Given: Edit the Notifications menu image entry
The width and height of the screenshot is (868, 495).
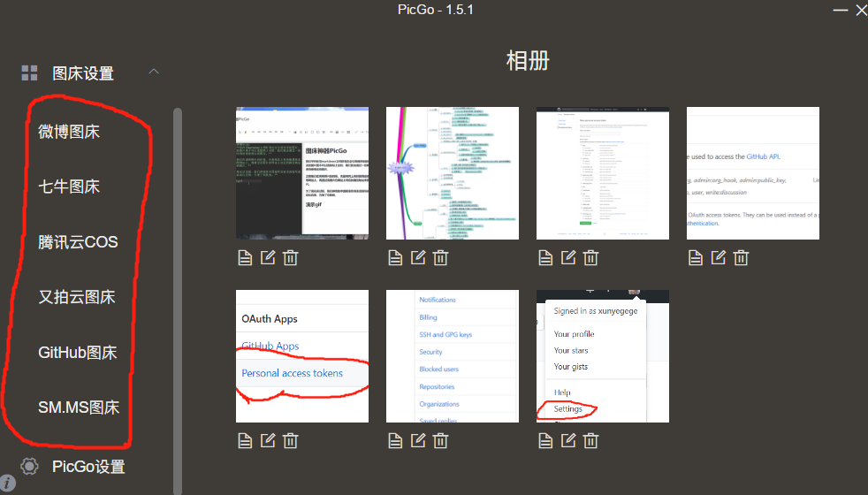Looking at the screenshot, I should click(418, 441).
